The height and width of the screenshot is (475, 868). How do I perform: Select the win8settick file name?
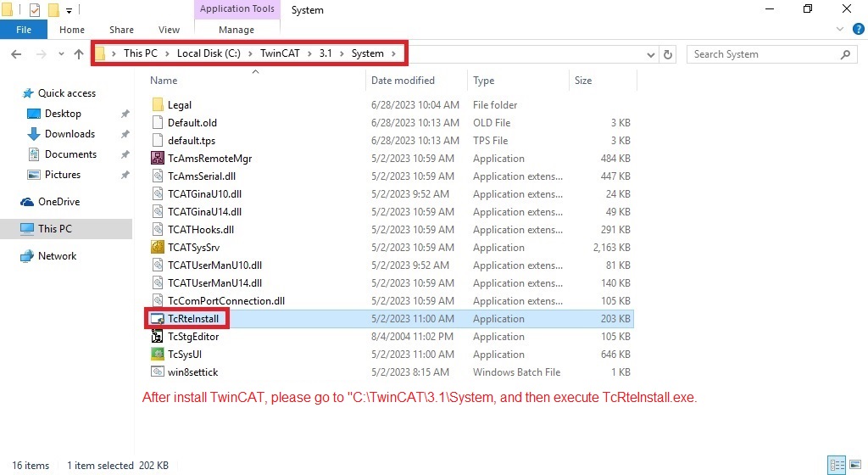[x=192, y=372]
